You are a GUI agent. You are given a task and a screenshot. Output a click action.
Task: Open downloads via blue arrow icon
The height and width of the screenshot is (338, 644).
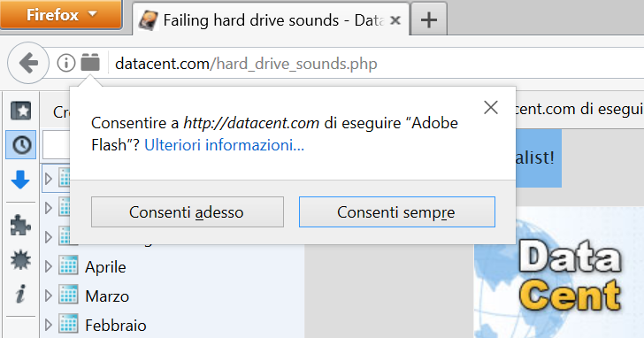coord(20,180)
